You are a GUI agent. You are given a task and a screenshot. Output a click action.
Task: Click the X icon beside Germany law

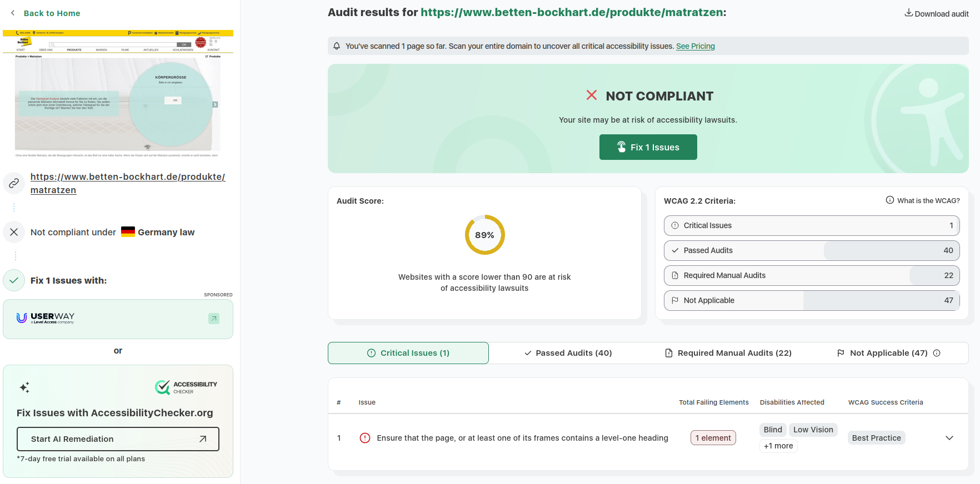[x=14, y=232]
